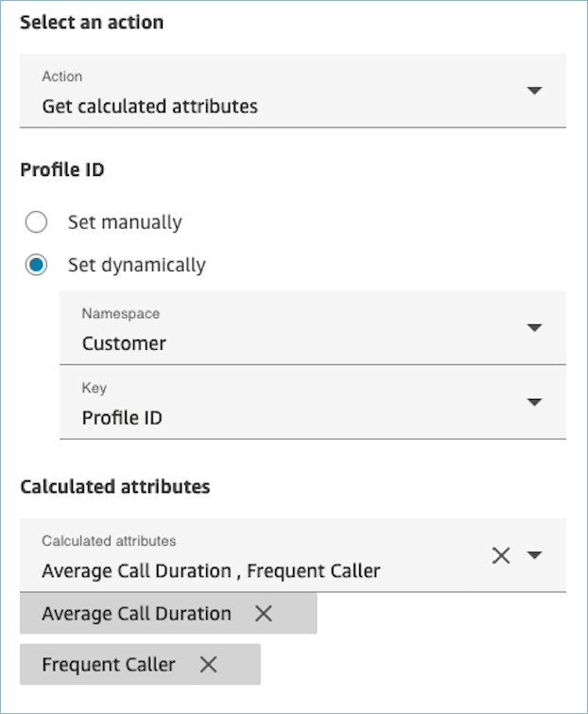
Task: Click the Average Call Duration, Frequent Caller field text
Action: click(211, 571)
